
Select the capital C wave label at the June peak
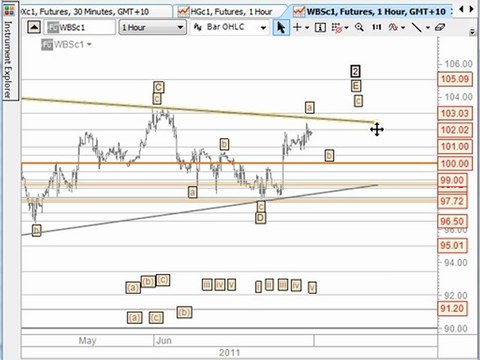point(159,87)
